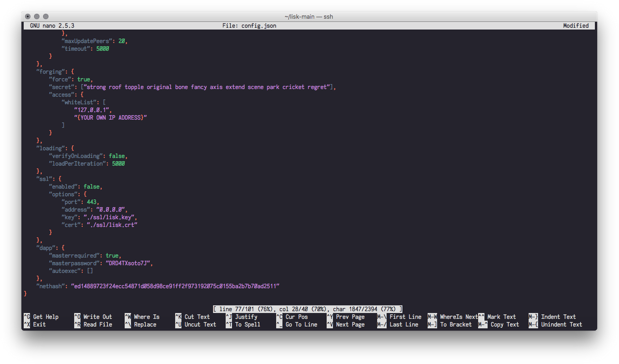Select the Indent Text shortcut

558,317
